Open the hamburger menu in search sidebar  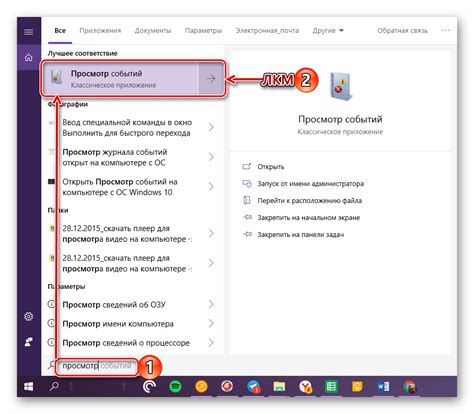[29, 32]
